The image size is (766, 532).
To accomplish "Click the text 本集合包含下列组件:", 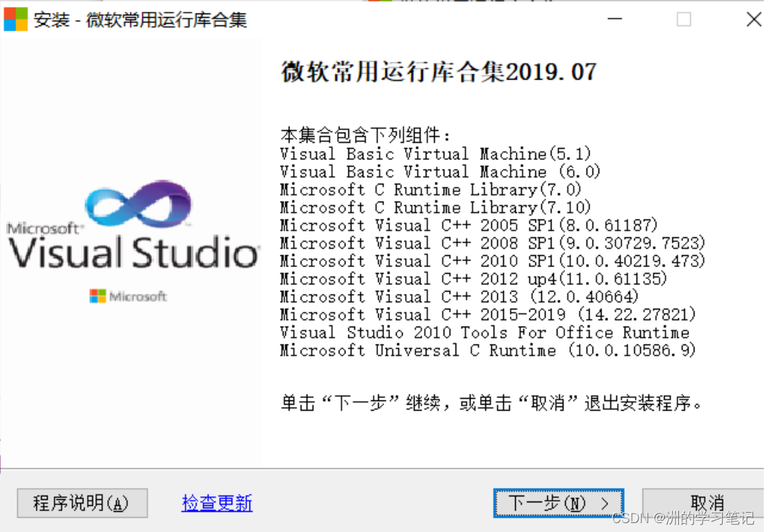I will click(x=366, y=135).
